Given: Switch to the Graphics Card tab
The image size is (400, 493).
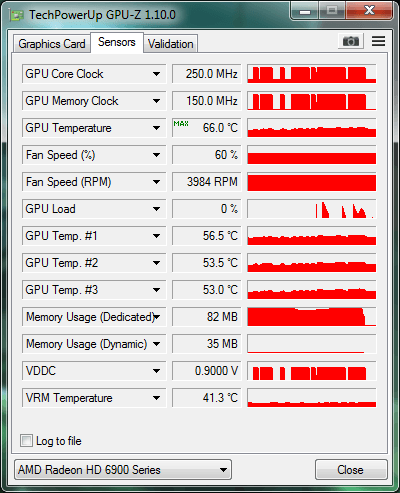Looking at the screenshot, I should click(52, 44).
